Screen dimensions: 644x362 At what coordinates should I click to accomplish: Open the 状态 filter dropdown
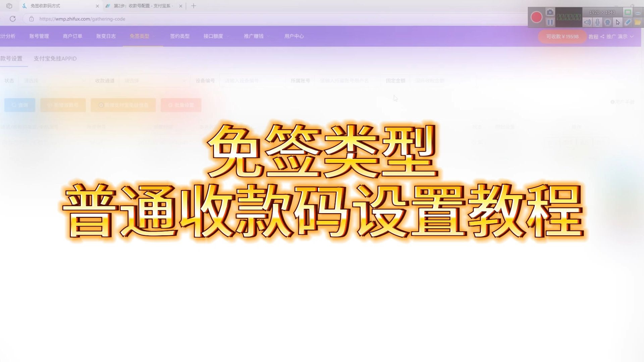click(54, 81)
